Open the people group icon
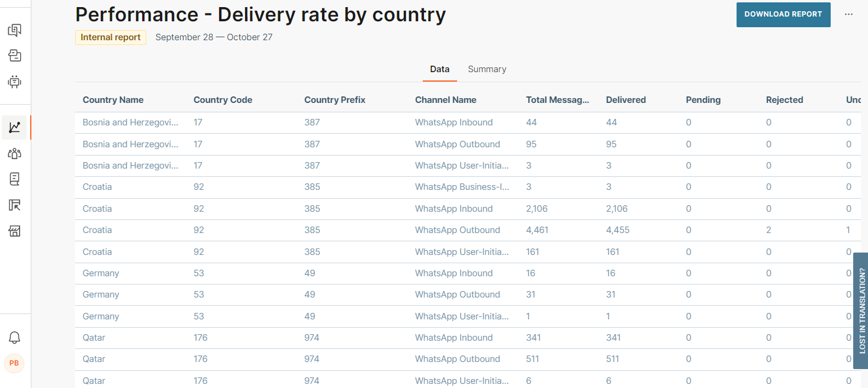This screenshot has width=868, height=388. (15, 153)
